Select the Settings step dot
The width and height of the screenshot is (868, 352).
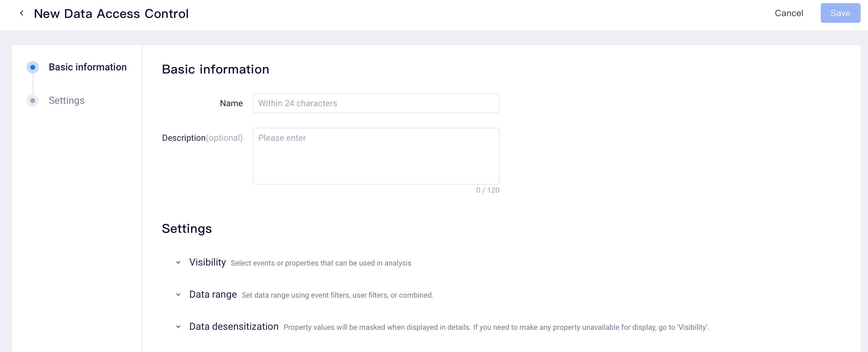pyautogui.click(x=33, y=100)
